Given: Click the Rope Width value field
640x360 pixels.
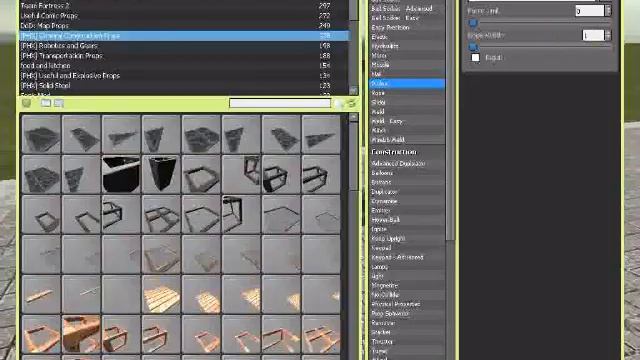Looking at the screenshot, I should (x=593, y=36).
